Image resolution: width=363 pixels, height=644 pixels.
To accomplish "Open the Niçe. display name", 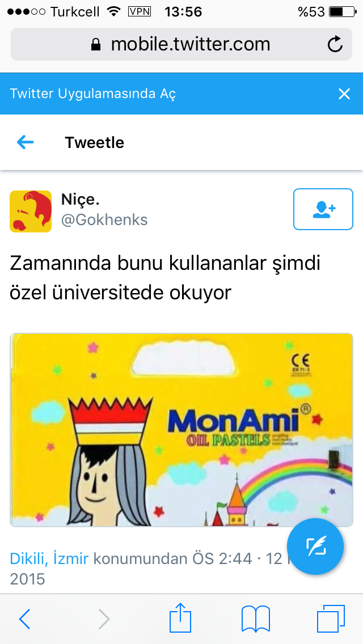I will (x=81, y=200).
